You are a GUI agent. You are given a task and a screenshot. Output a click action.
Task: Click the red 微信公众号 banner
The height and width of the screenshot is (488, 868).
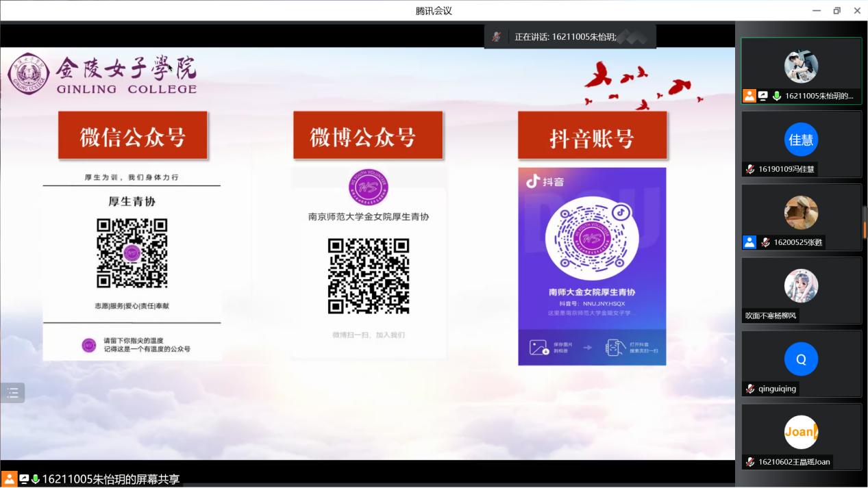point(132,136)
